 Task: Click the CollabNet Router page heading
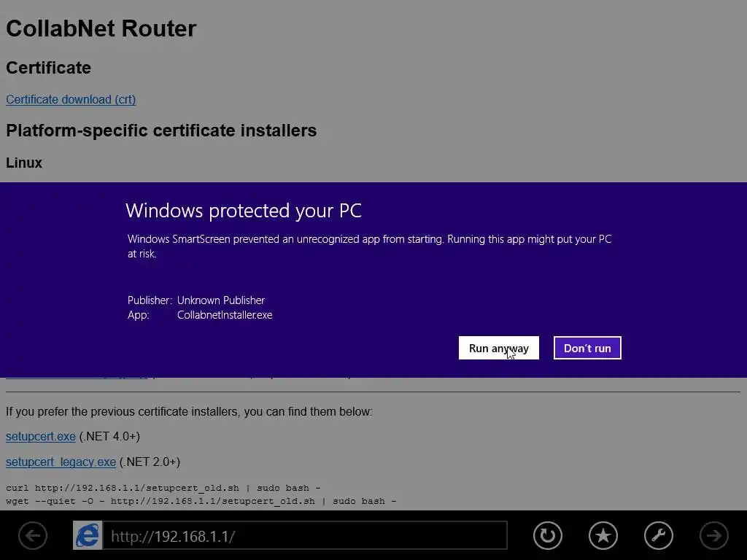pyautogui.click(x=101, y=28)
